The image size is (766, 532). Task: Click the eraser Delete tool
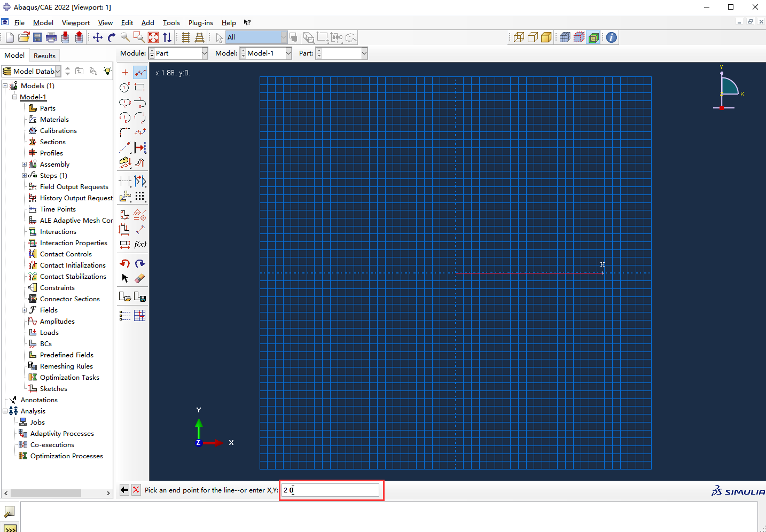(x=140, y=278)
